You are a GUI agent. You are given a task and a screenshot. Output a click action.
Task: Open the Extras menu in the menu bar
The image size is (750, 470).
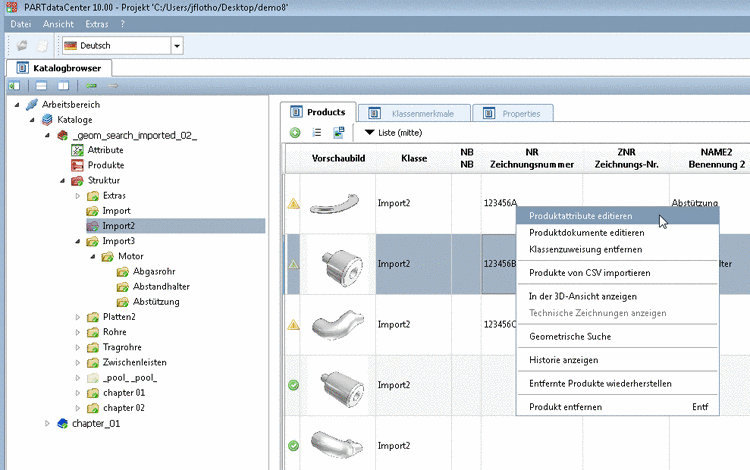click(97, 24)
